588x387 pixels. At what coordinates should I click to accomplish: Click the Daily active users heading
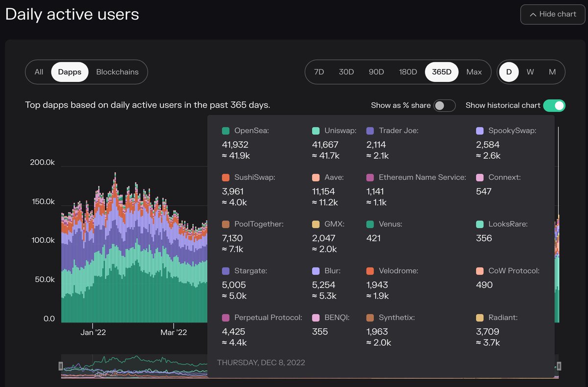[x=72, y=14]
